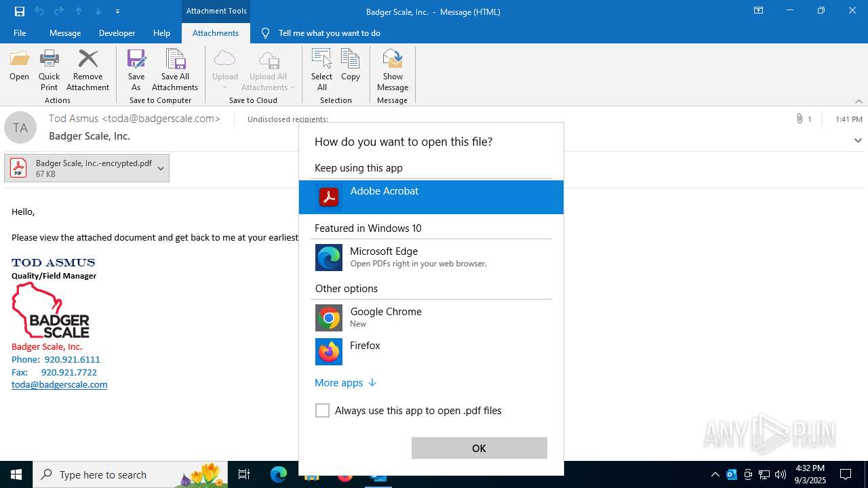Click the paperclip attachment count icon

point(800,119)
